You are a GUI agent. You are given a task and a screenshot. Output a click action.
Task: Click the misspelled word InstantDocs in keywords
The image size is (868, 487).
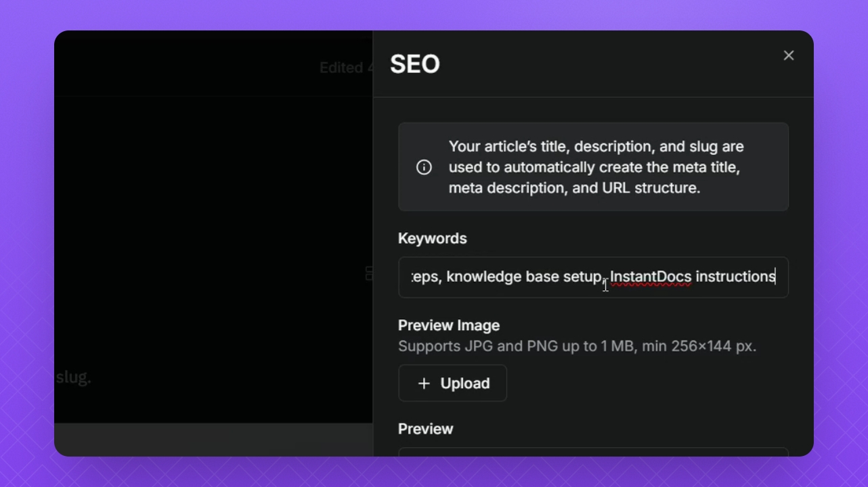[x=651, y=277]
